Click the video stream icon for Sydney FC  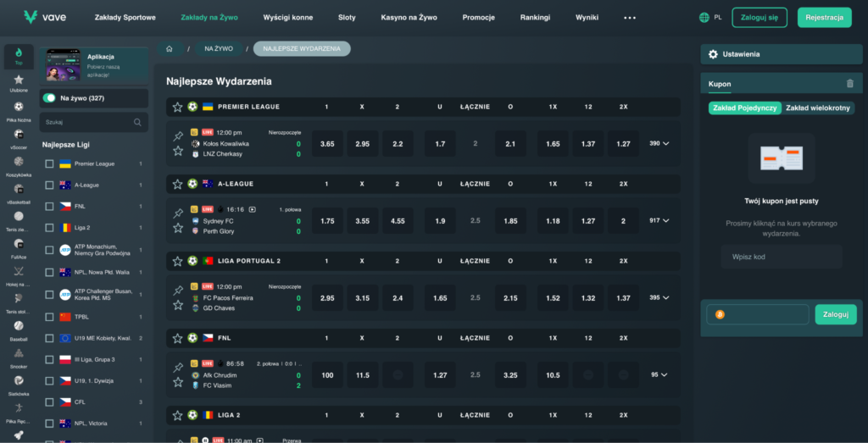pos(253,209)
